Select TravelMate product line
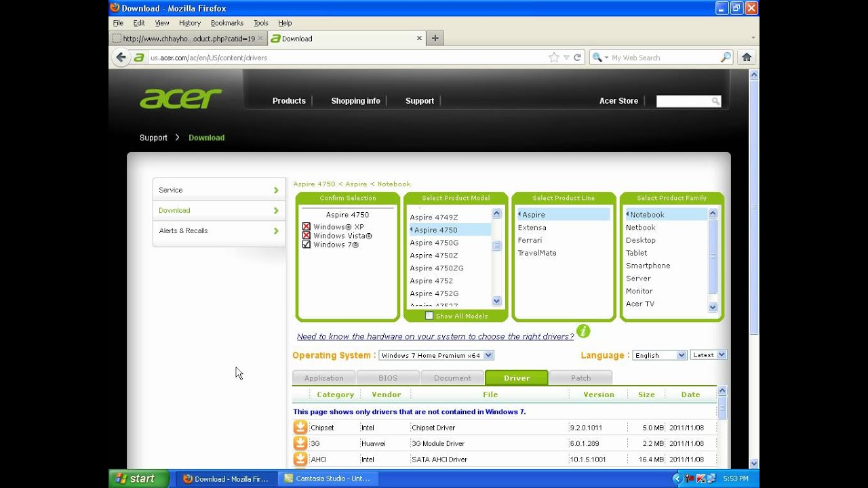Image resolution: width=868 pixels, height=488 pixels. [x=537, y=253]
